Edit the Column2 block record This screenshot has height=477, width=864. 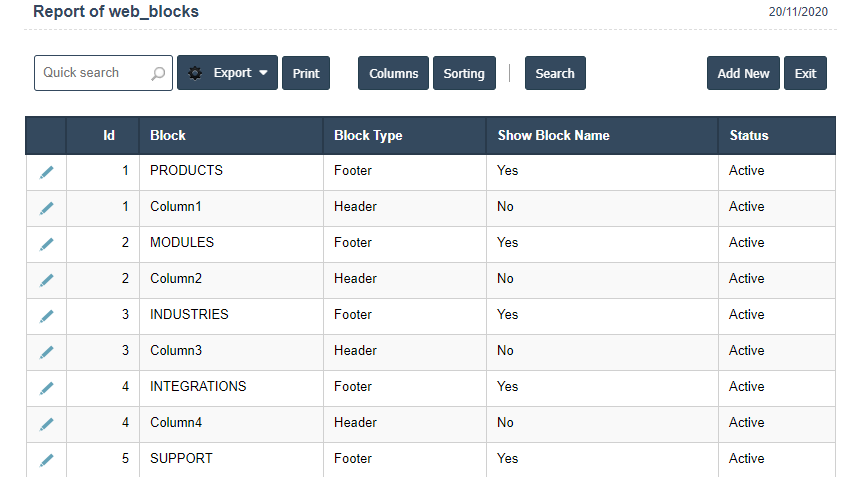pos(46,280)
